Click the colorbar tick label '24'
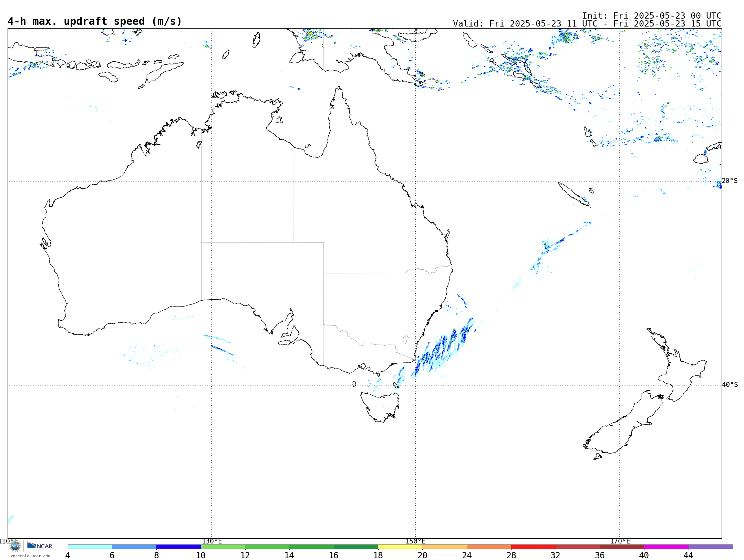Viewport: 744px width, 560px height. [x=467, y=555]
